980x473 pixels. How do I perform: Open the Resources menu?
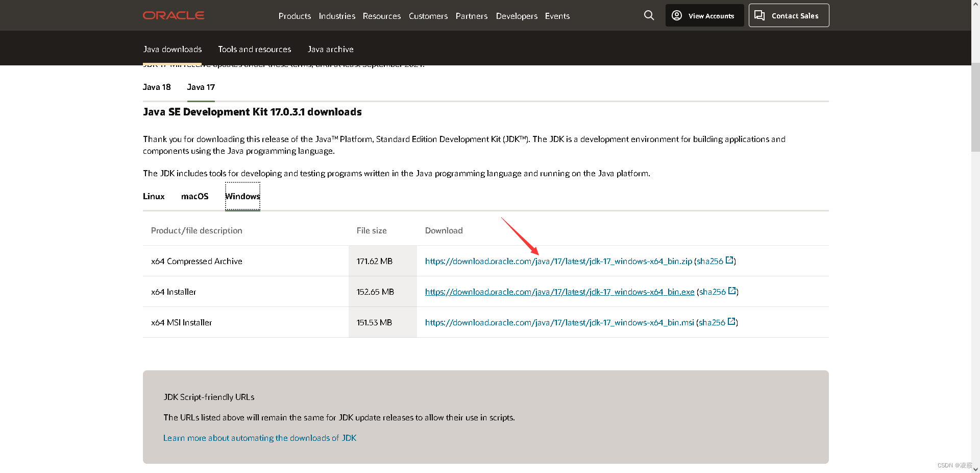click(x=382, y=16)
